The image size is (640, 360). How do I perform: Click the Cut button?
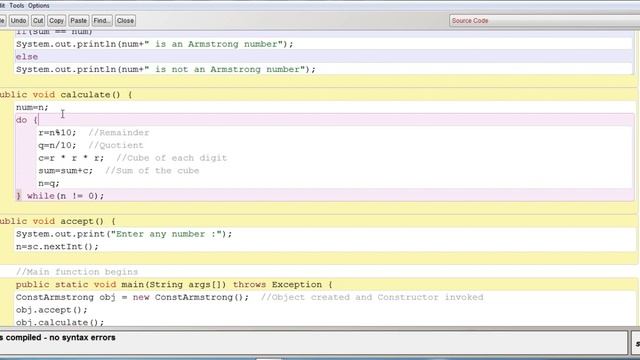(38, 20)
